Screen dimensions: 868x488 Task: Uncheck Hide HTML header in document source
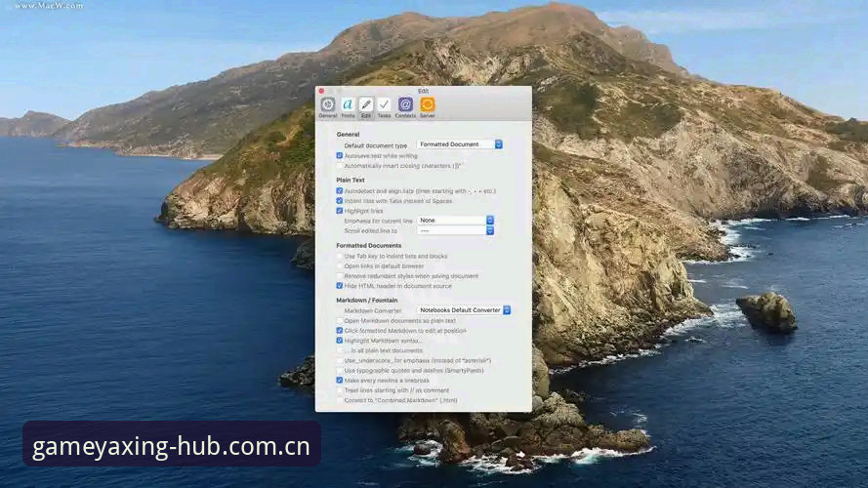(x=340, y=286)
